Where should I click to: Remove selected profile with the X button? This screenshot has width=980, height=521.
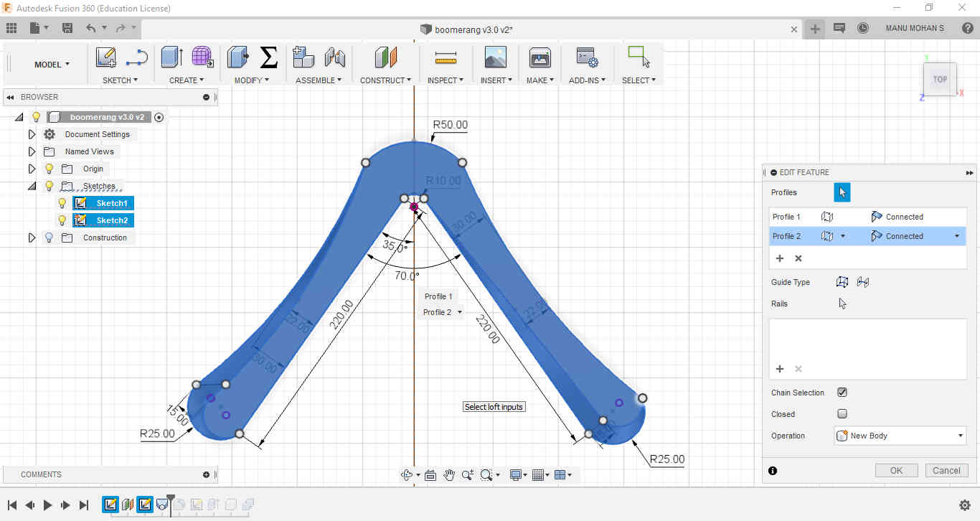[798, 258]
